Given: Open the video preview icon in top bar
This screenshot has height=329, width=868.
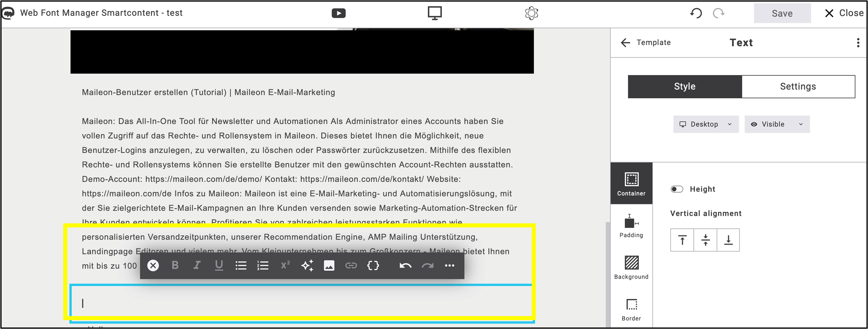Looking at the screenshot, I should tap(338, 13).
